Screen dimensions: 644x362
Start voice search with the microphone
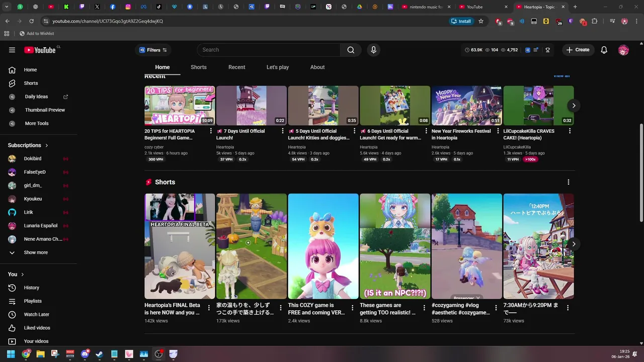coord(373,50)
